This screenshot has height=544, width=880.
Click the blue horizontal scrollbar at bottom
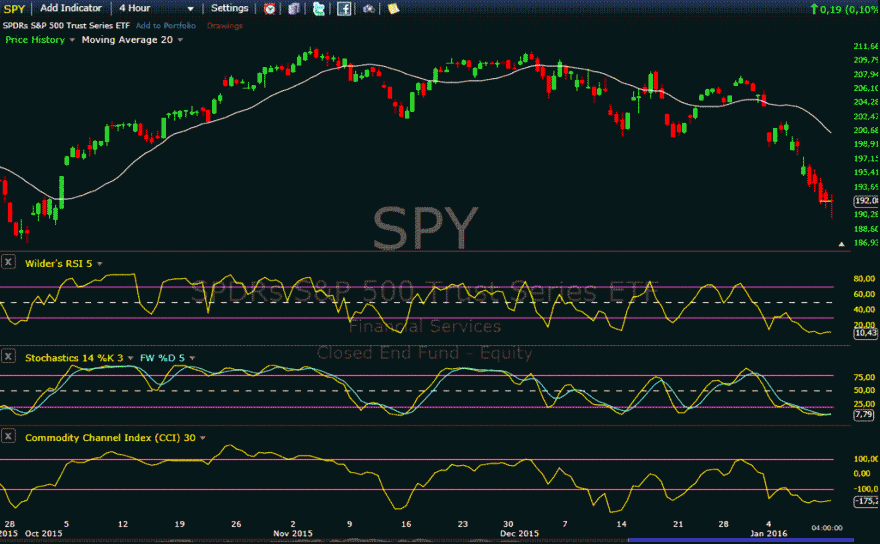pyautogui.click(x=741, y=541)
